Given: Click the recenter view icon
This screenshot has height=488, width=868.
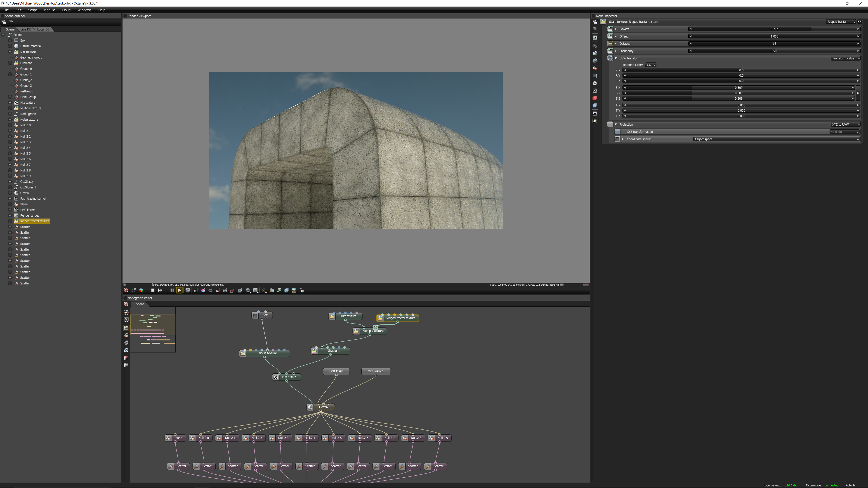Looking at the screenshot, I should (126, 290).
